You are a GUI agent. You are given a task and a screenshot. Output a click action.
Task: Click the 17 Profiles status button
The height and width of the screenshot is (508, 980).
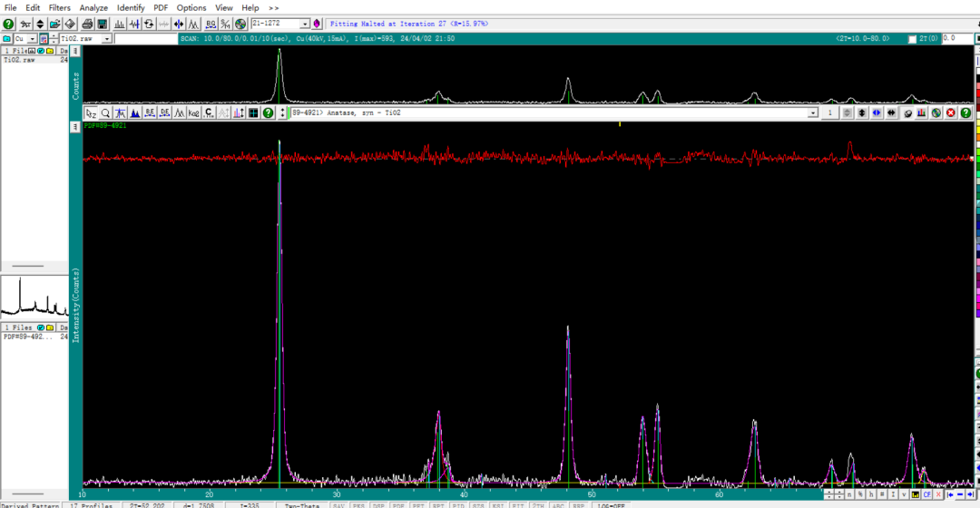click(x=92, y=505)
